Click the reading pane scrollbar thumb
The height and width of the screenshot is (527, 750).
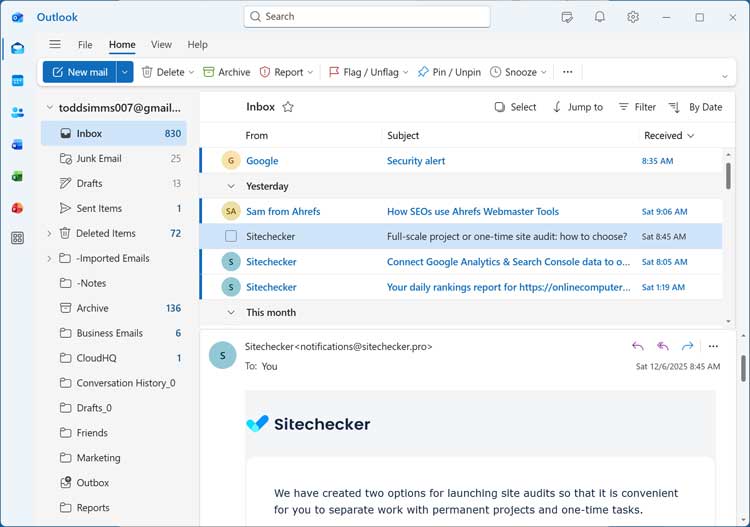743,368
